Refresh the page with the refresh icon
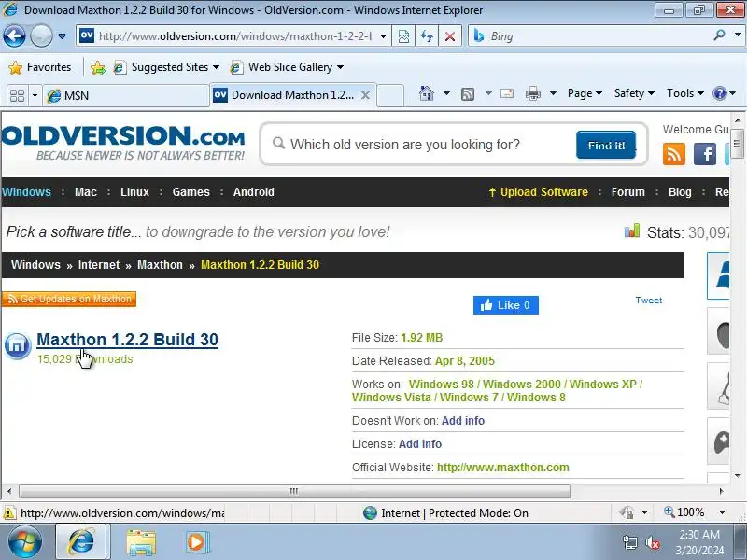Viewport: 747px width, 560px height. coord(427,36)
